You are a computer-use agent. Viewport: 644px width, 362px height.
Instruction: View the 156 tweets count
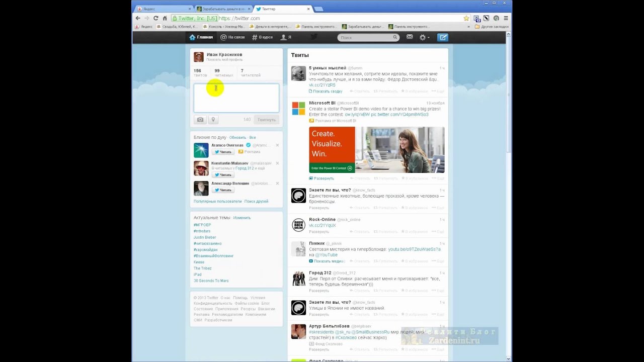click(x=200, y=73)
